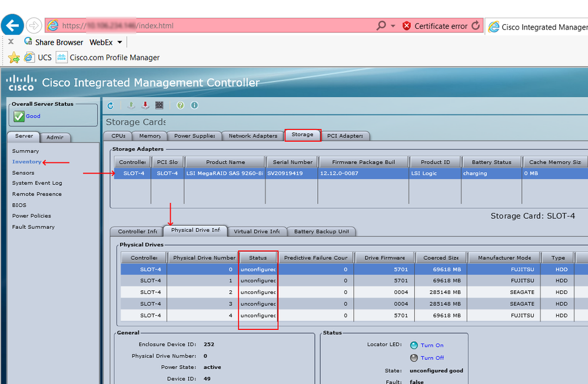Click the green Help question mark icon
Image resolution: width=588 pixels, height=384 pixels.
coord(180,106)
